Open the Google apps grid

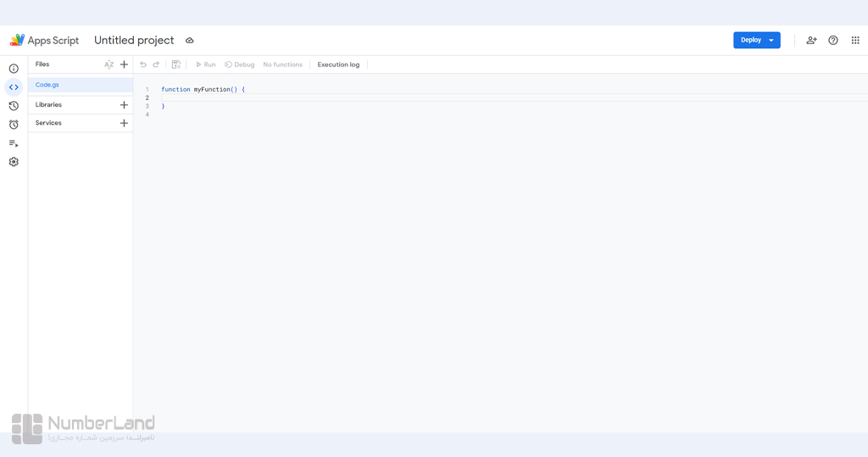tap(855, 40)
